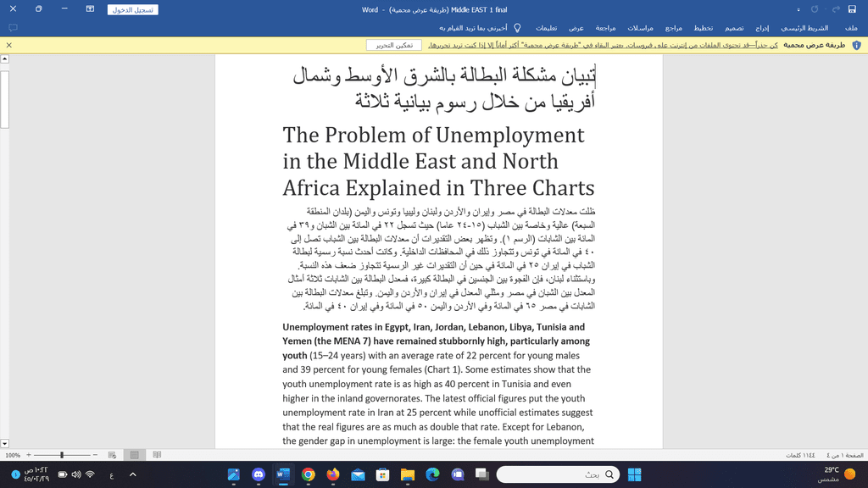
Task: Switch to Web Layout view icon
Action: click(113, 455)
